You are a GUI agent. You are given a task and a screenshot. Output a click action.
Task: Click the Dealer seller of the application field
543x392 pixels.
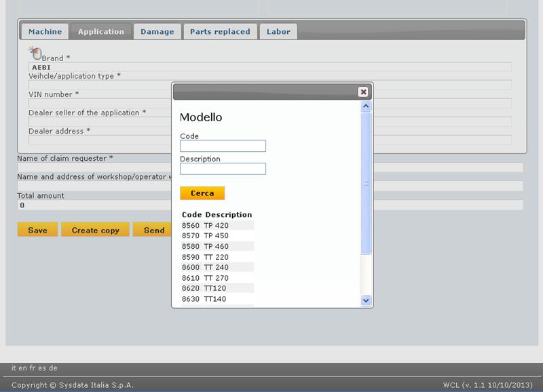point(270,121)
